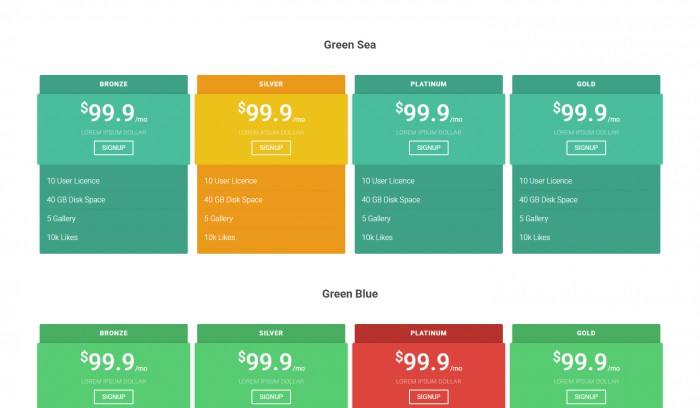This screenshot has height=408, width=700.
Task: Click SIGNUP in yellow Silver card
Action: [x=271, y=148]
